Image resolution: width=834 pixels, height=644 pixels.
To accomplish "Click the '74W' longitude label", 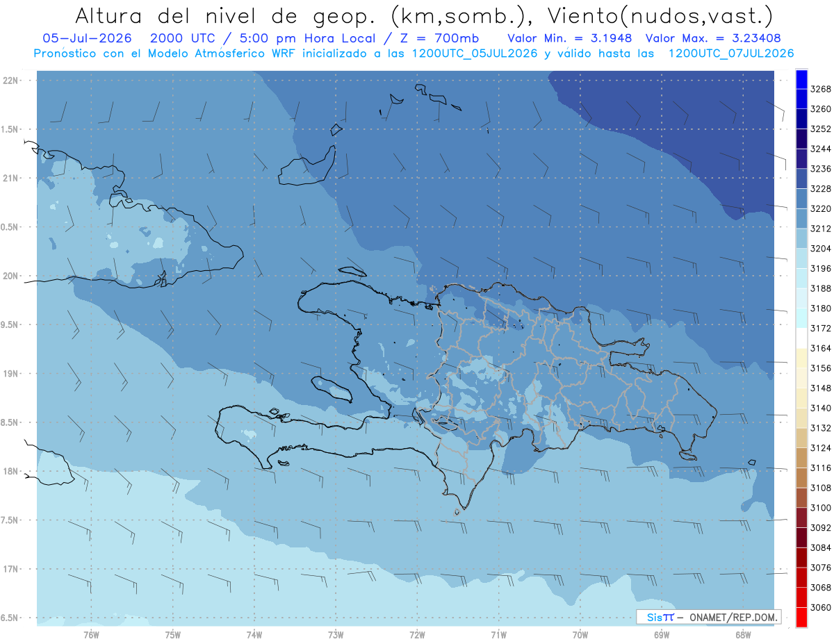I will click(x=254, y=634).
